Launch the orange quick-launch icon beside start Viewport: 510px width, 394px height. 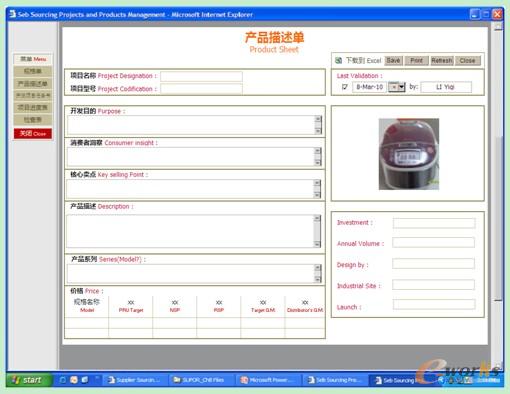[74, 380]
